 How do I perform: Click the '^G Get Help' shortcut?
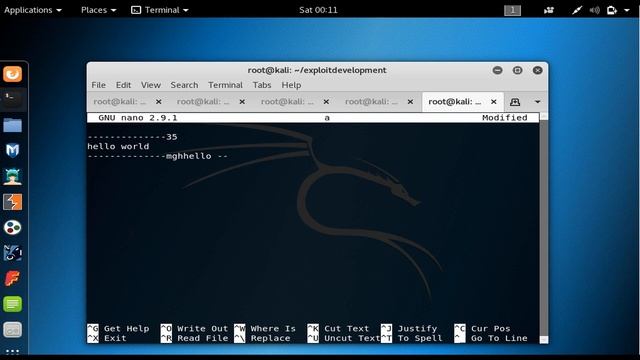tap(118, 329)
